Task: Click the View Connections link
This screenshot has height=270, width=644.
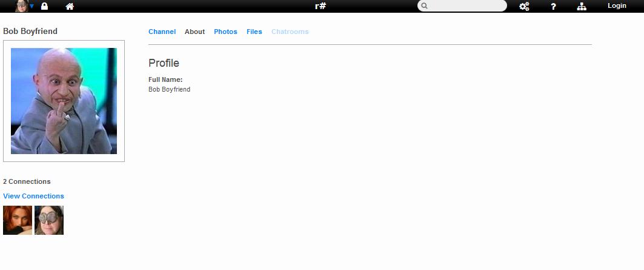Action: [x=33, y=196]
